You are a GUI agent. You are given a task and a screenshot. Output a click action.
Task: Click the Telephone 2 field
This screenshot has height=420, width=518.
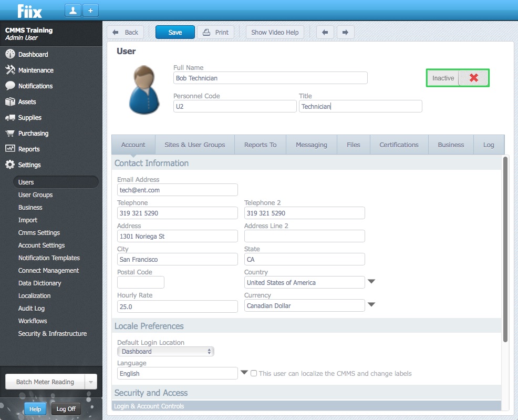point(305,213)
